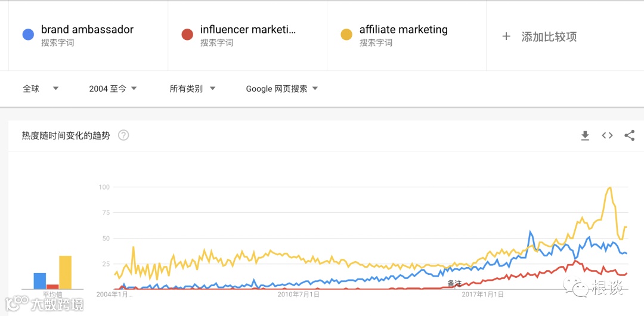
Task: Click the share chart icon
Action: [629, 136]
